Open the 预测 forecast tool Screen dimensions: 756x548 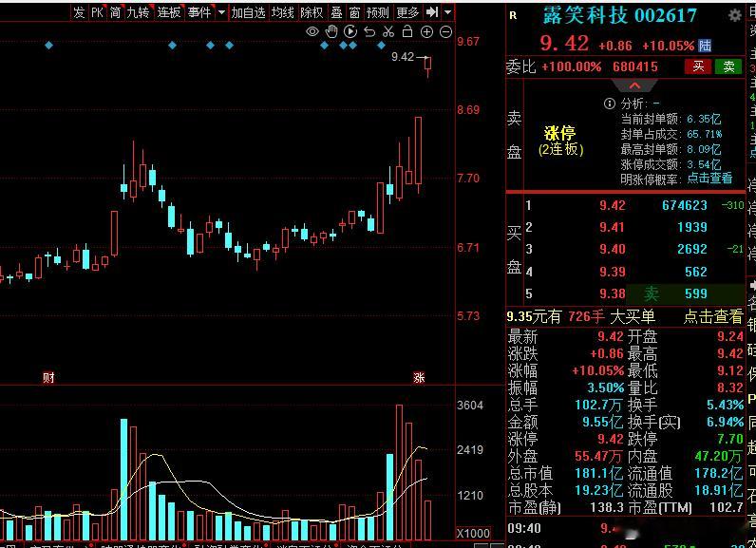(377, 12)
